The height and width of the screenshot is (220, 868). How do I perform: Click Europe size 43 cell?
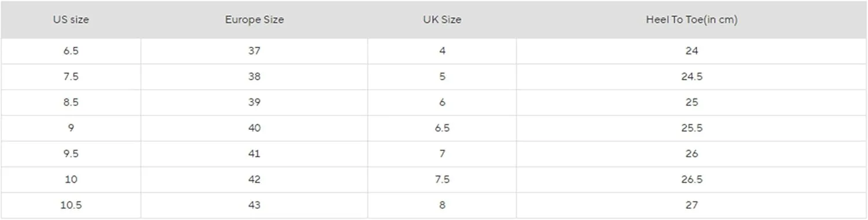coord(254,205)
